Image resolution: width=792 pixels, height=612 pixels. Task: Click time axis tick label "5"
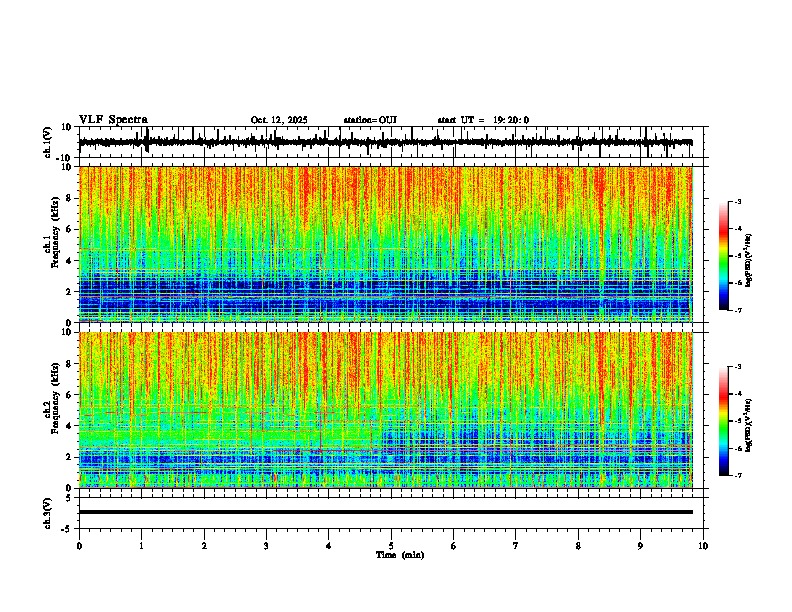391,546
